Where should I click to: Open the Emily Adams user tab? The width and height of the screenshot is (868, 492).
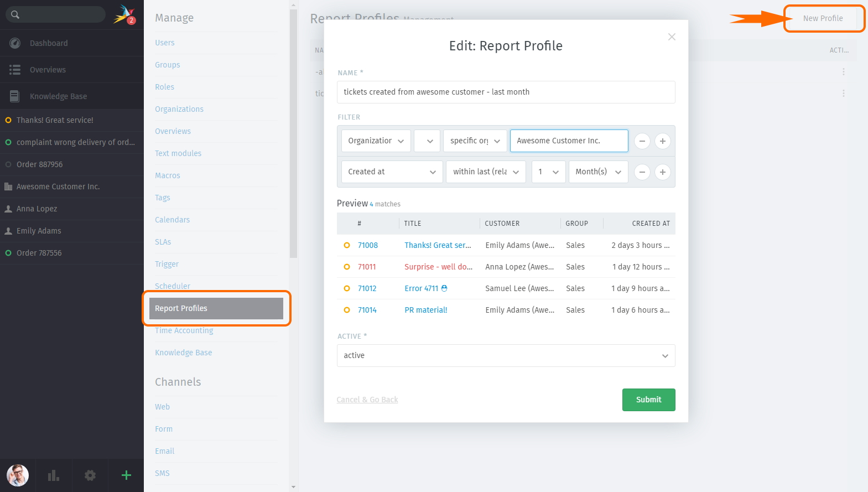[72, 231]
